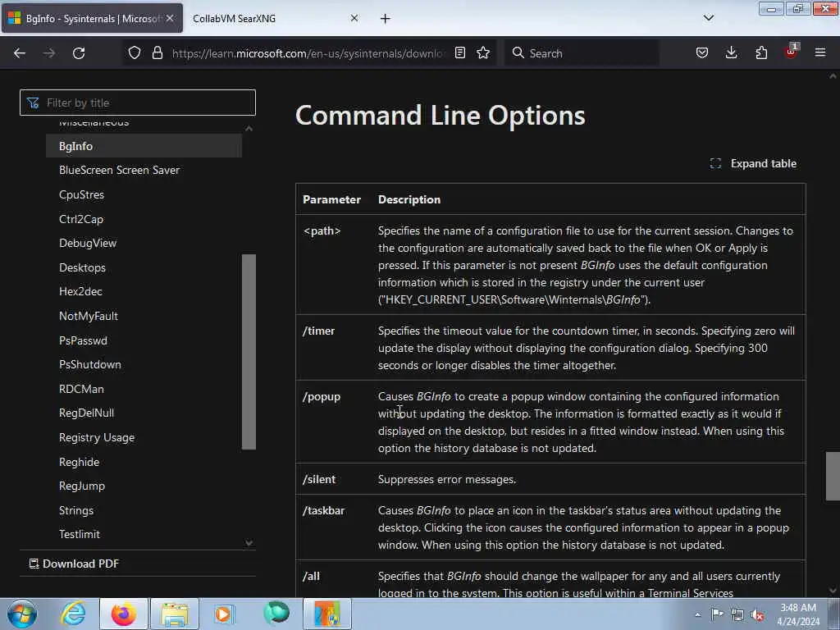Screen dimensions: 840x630
Task: Click the filter funnel icon
Action: pyautogui.click(x=33, y=103)
